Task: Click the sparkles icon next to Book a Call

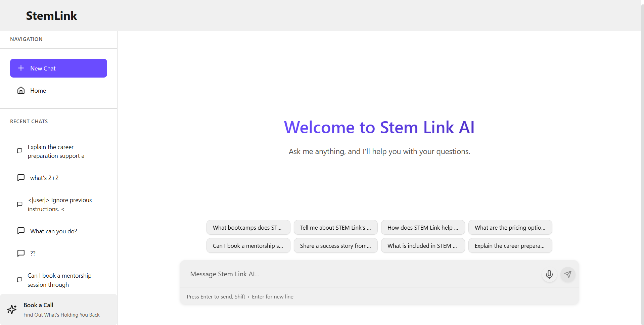Action: (x=12, y=309)
